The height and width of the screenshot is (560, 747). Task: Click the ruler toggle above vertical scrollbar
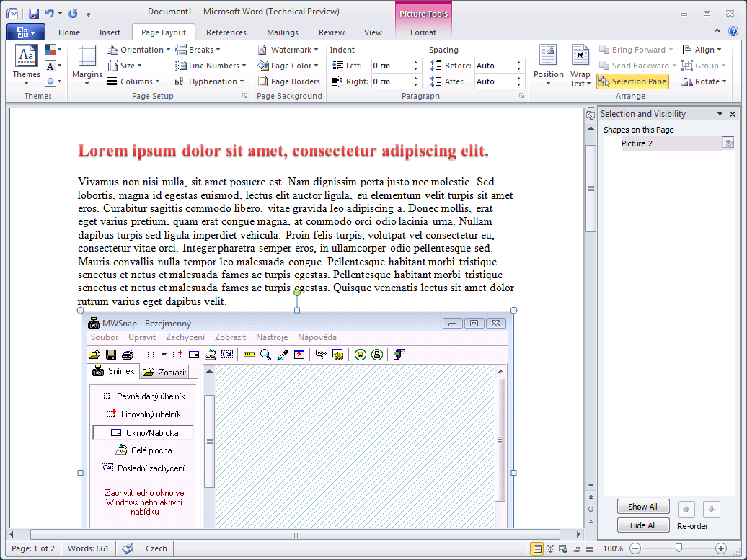(x=591, y=115)
